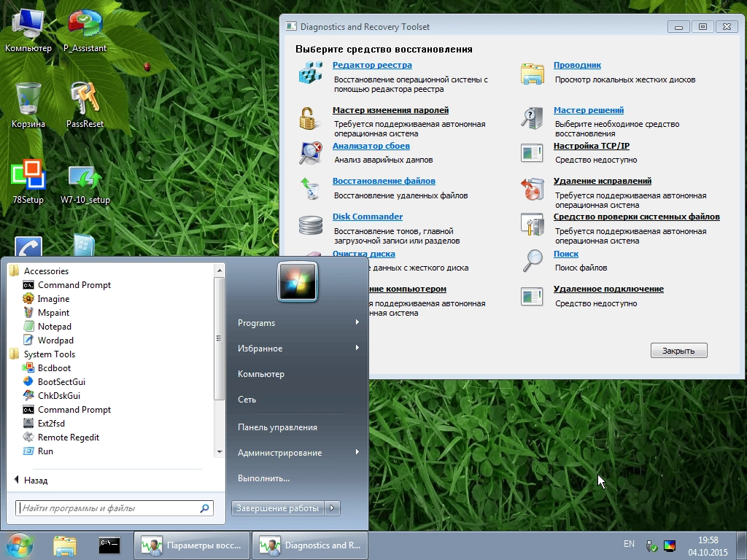
Task: Open the Восстановление файлов link
Action: click(x=384, y=181)
